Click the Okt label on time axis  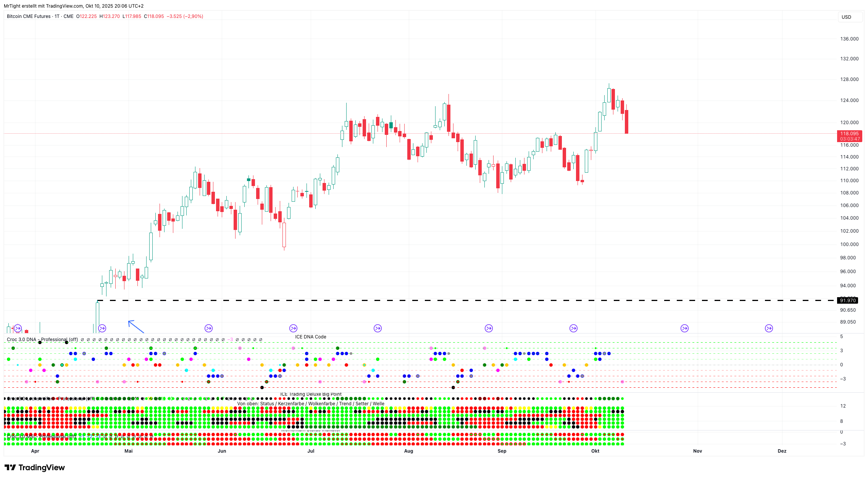(x=595, y=451)
